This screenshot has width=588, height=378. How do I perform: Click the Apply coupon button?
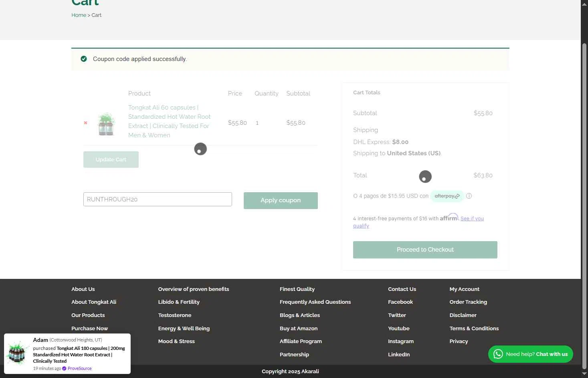tap(281, 200)
